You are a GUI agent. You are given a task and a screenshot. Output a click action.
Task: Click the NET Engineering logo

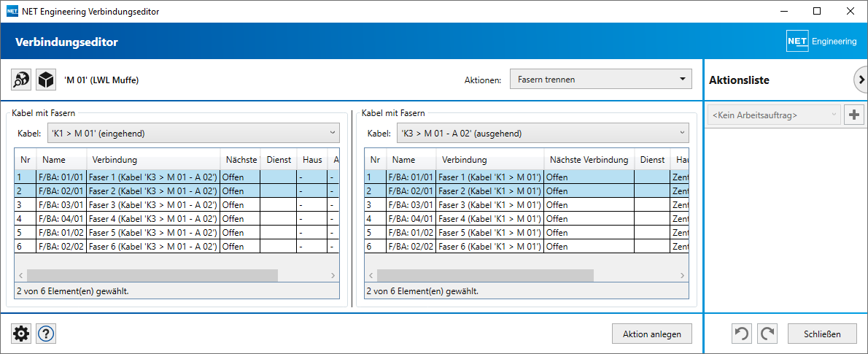click(x=821, y=42)
